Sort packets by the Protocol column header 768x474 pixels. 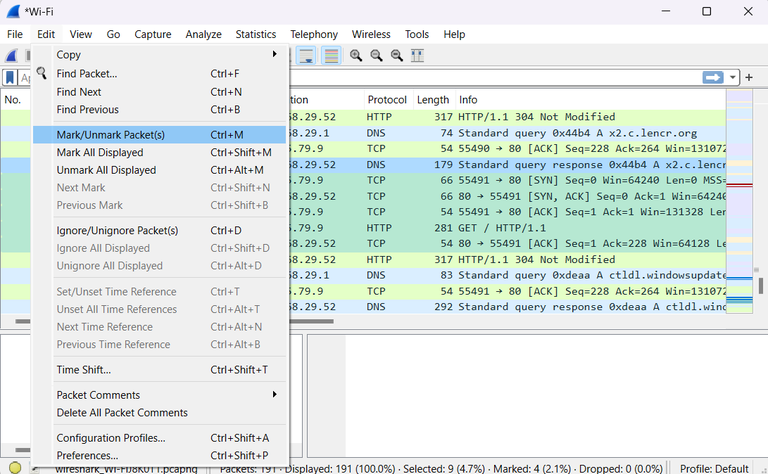387,100
